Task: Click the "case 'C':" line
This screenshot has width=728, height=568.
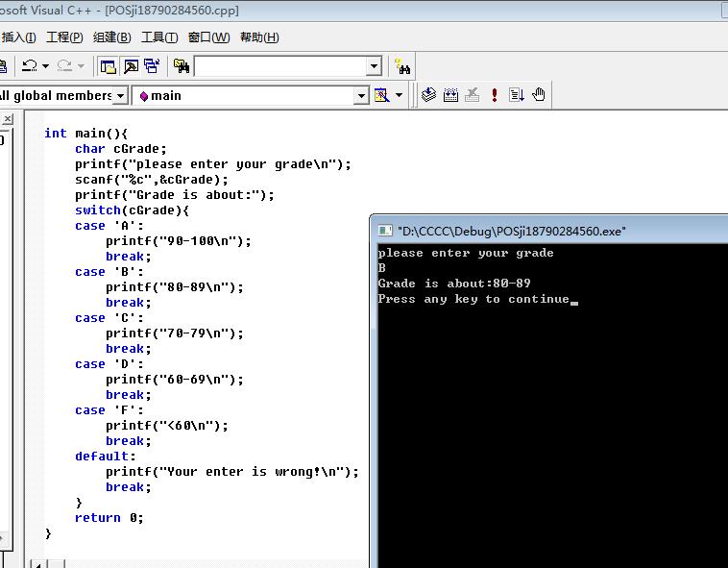Action: coord(109,318)
